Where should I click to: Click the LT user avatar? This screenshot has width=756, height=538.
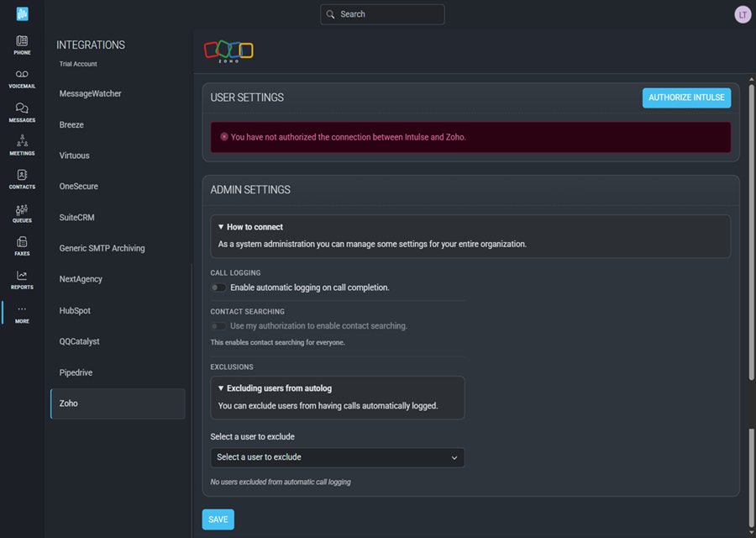coord(742,14)
